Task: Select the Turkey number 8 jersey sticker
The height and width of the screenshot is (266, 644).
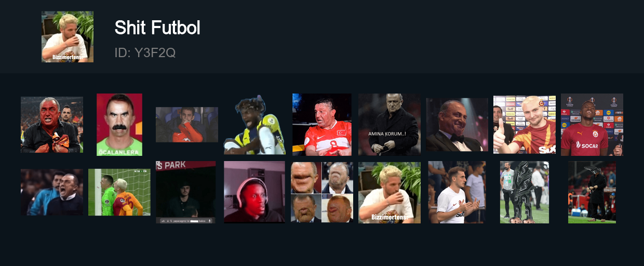Action: point(322,125)
